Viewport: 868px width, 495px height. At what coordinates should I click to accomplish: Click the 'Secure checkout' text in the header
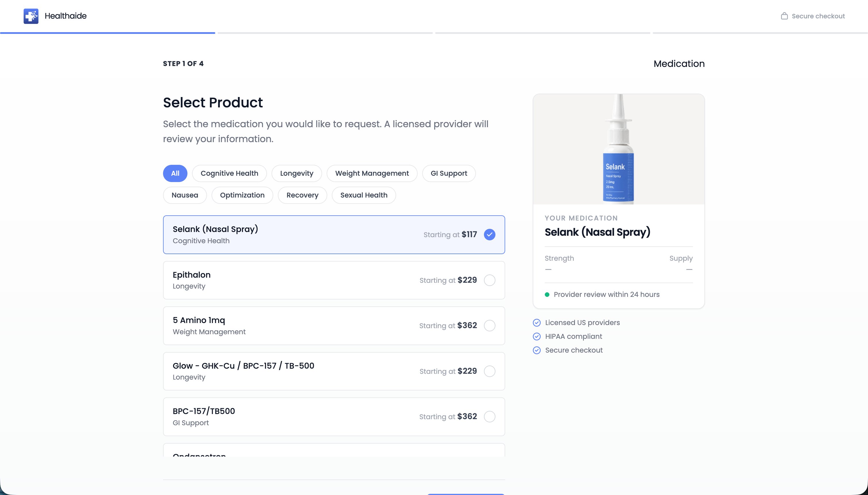818,16
